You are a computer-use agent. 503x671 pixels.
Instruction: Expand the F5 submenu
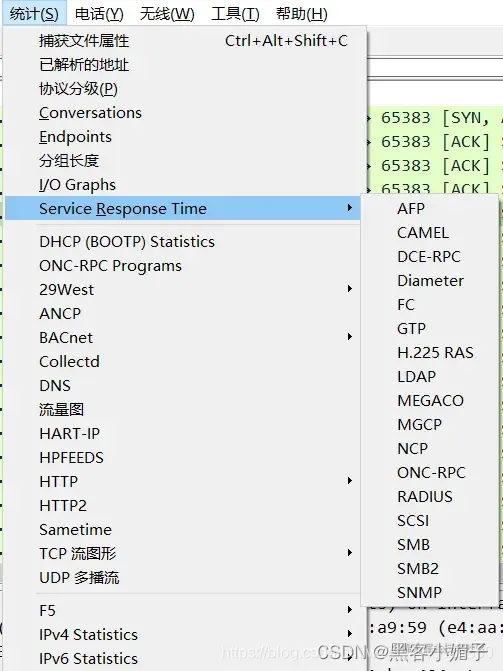[183, 610]
